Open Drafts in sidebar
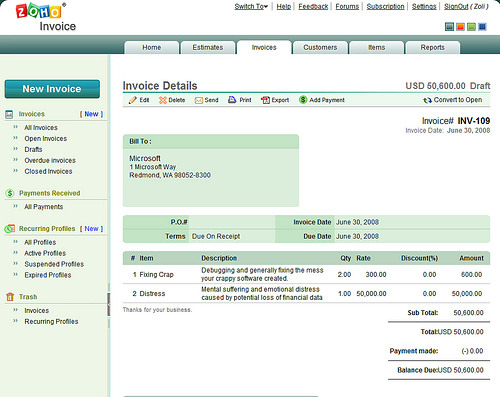Image resolution: width=500 pixels, height=397 pixels. [x=33, y=149]
